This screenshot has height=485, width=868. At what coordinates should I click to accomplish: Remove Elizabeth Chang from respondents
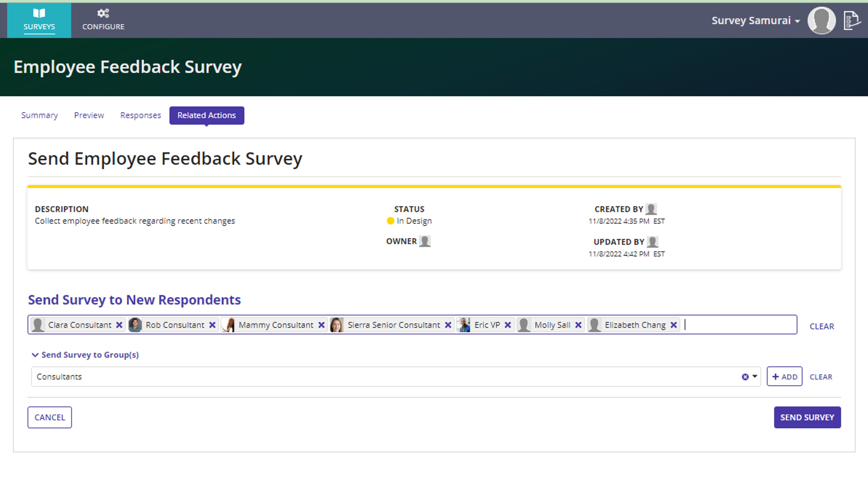click(x=674, y=325)
